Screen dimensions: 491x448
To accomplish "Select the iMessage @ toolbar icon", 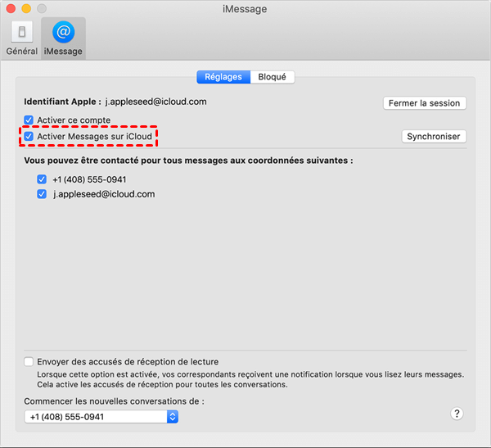I will point(63,36).
